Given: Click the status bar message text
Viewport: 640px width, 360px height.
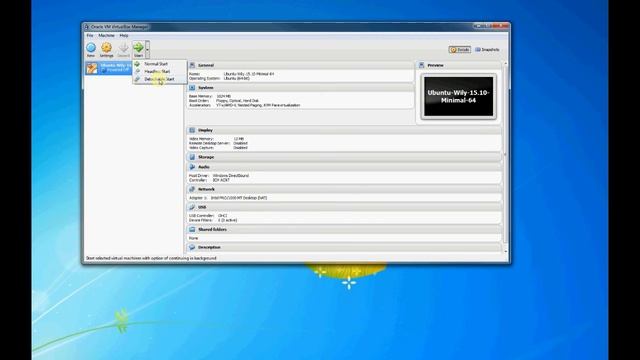Looking at the screenshot, I should [x=151, y=258].
